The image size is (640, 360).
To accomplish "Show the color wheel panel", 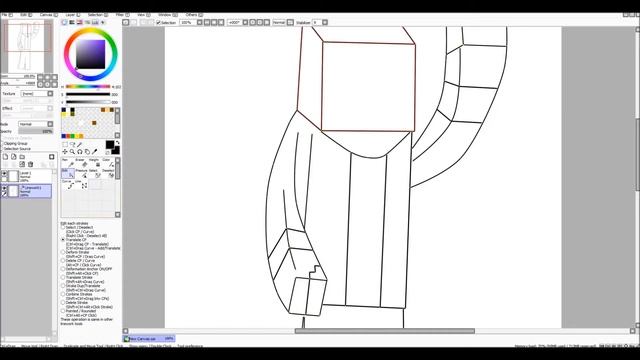I will point(64,22).
